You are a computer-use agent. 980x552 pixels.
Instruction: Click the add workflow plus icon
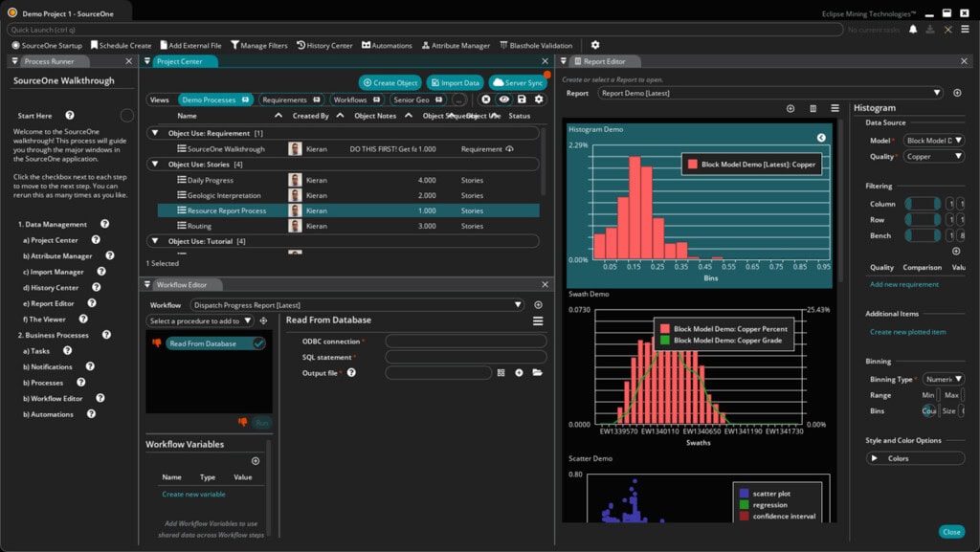[x=538, y=305]
